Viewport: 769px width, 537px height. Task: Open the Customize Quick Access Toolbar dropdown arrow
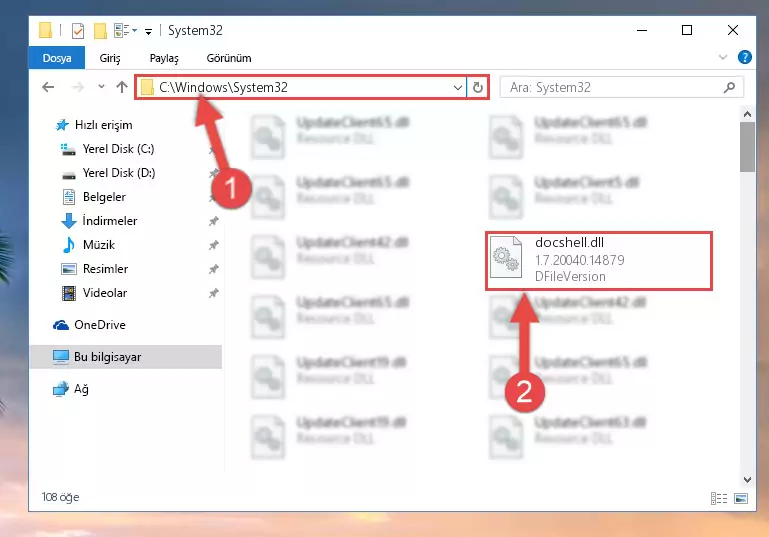[148, 32]
